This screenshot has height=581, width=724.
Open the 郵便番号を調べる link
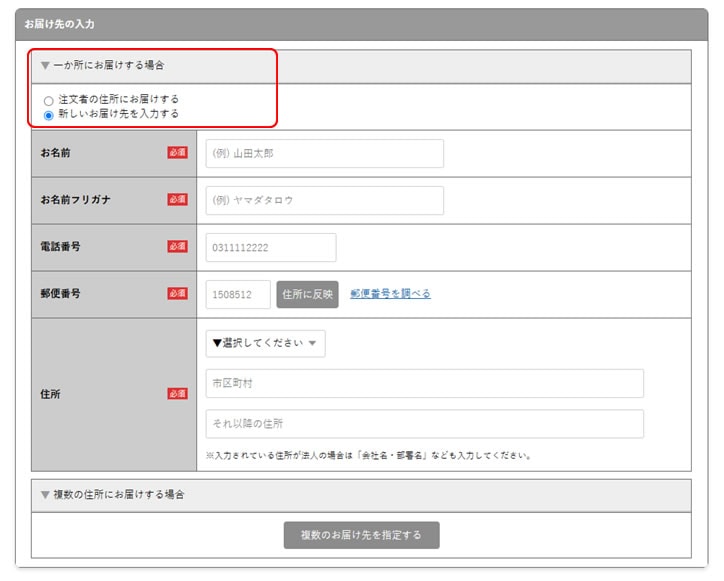point(390,294)
